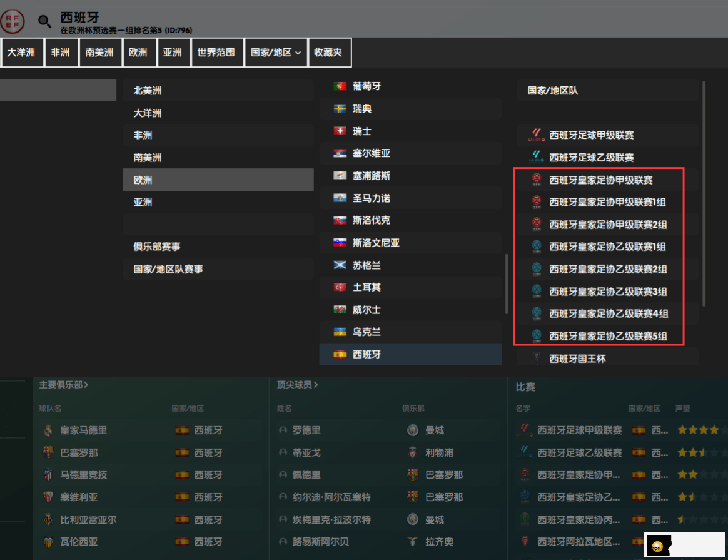This screenshot has height=560, width=728.
Task: Click the San Marino flag icon
Action: [340, 198]
